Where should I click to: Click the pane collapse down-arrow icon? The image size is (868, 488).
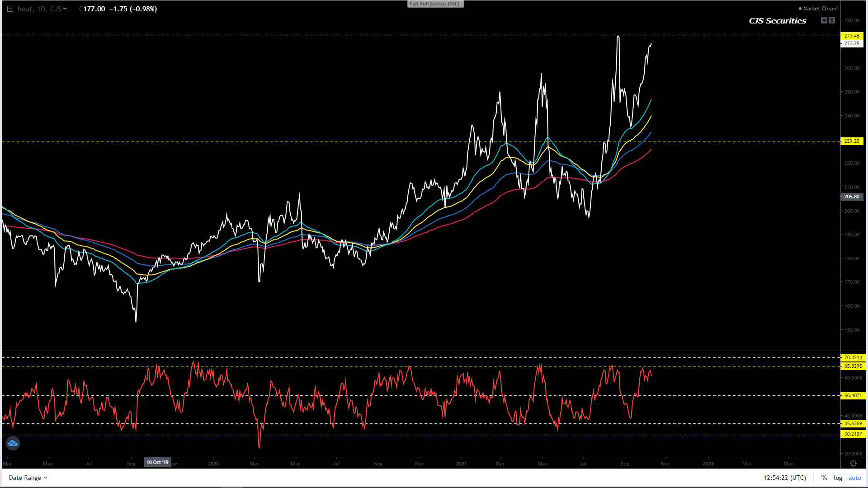coord(824,21)
